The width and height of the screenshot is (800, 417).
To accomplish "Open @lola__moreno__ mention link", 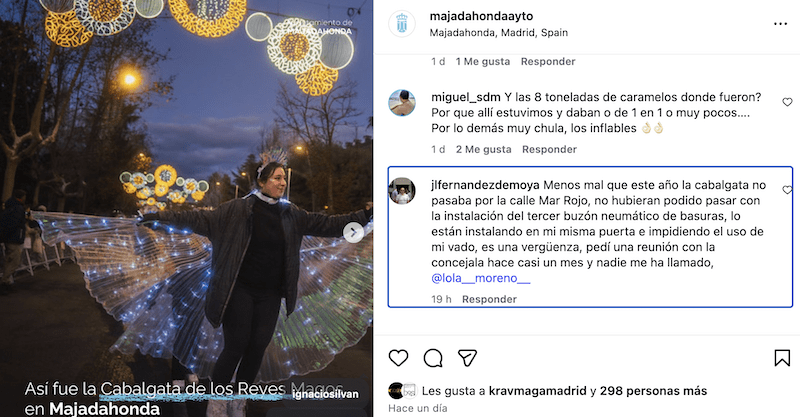I will coord(481,278).
